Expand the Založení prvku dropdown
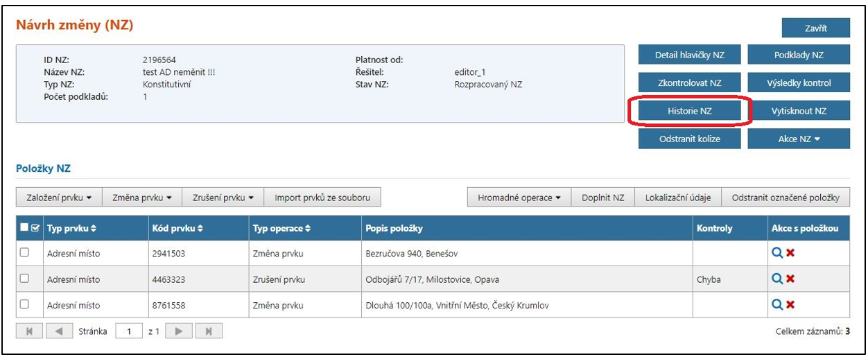 [59, 198]
